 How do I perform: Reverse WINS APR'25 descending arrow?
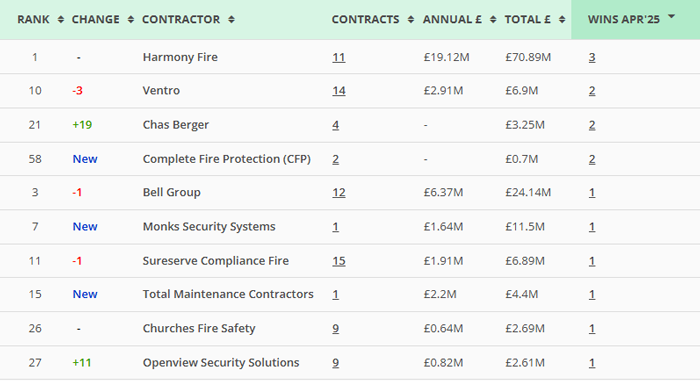pos(671,17)
